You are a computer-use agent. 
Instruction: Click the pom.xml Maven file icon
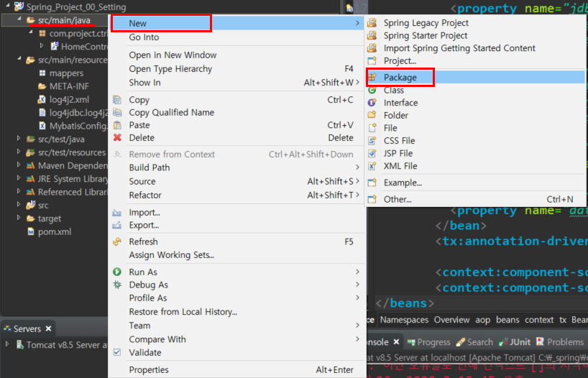[x=31, y=231]
